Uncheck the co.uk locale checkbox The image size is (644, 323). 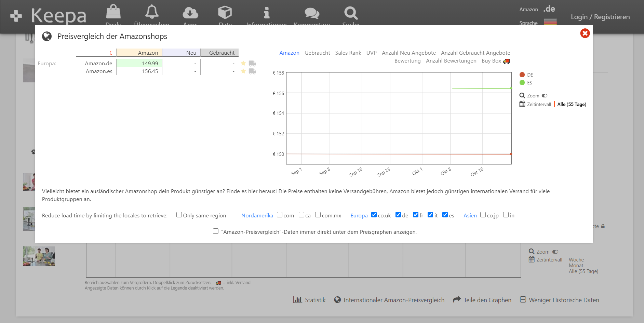[374, 215]
